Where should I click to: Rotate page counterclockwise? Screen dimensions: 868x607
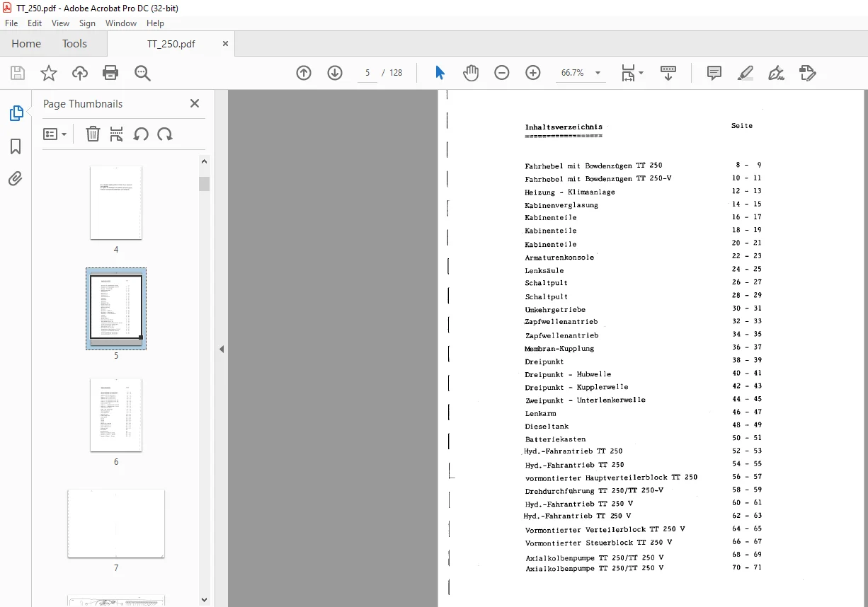point(141,134)
